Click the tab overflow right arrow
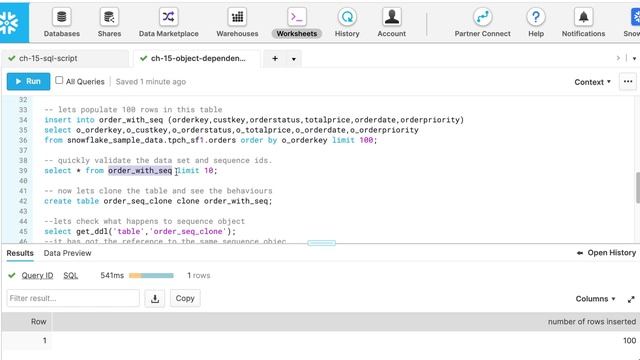Viewport: 640px width, 360px height. point(618,58)
